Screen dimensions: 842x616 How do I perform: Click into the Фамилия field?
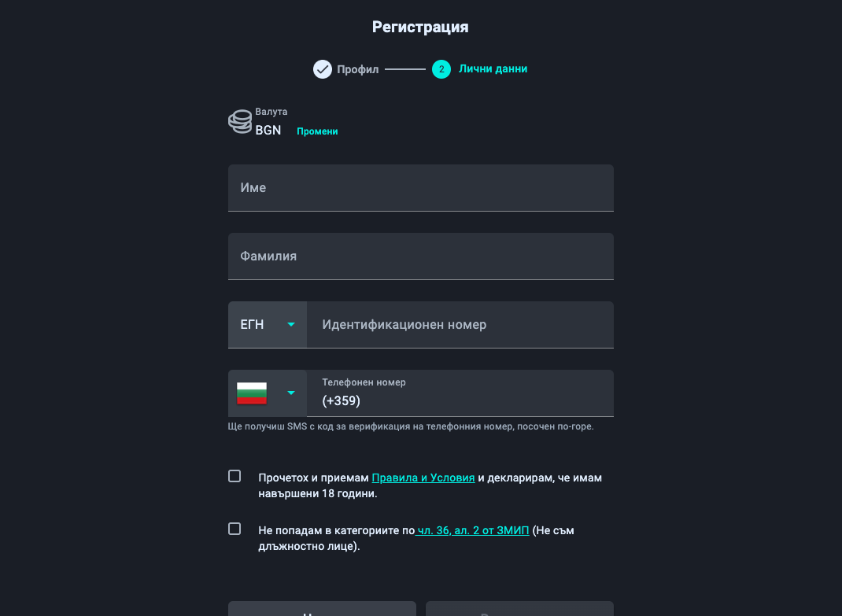coord(421,256)
